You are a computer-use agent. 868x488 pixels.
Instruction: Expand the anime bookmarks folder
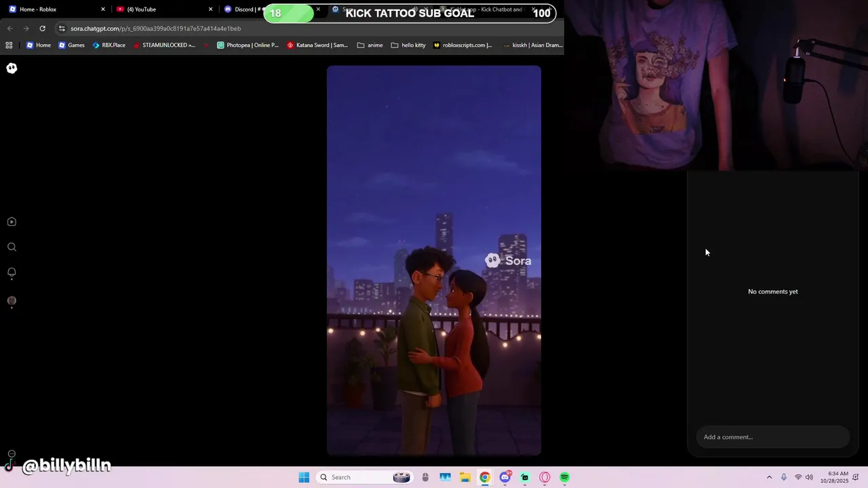[x=370, y=45]
